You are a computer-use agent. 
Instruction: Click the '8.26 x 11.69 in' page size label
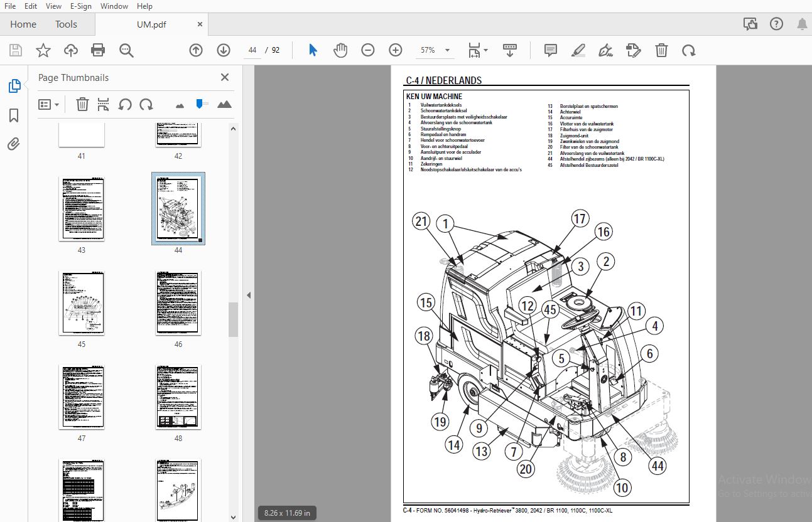coord(286,513)
